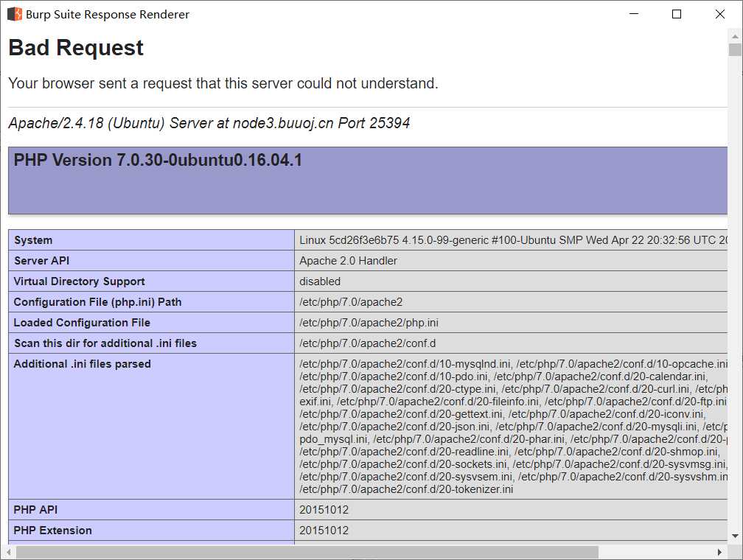Click the Apache/2.4.18 server signature line
Screen dimensions: 743x560
(209, 123)
